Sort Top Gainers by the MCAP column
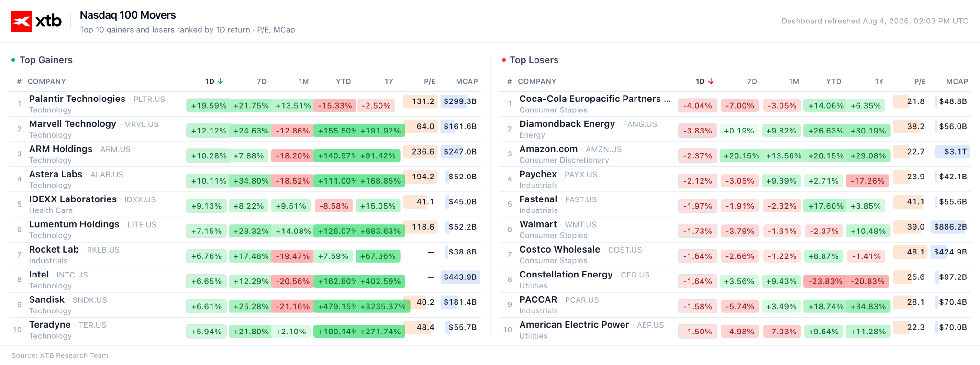The height and width of the screenshot is (365, 980). tap(467, 81)
